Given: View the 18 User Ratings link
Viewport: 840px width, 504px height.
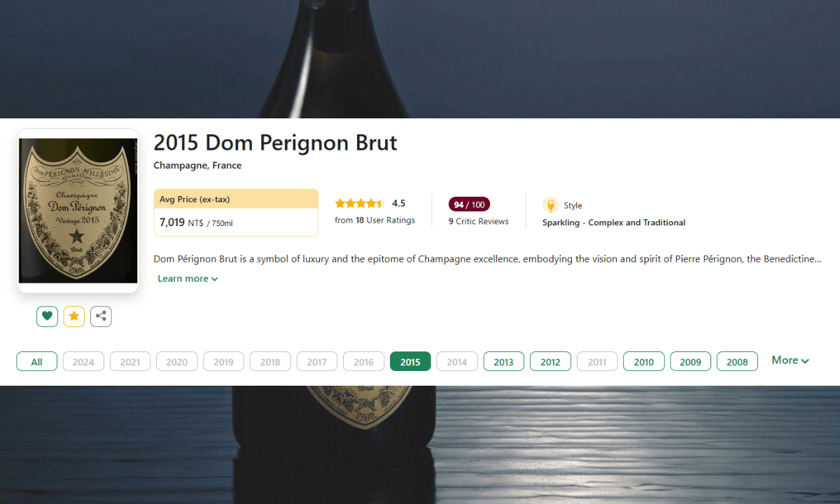Looking at the screenshot, I should 374,220.
